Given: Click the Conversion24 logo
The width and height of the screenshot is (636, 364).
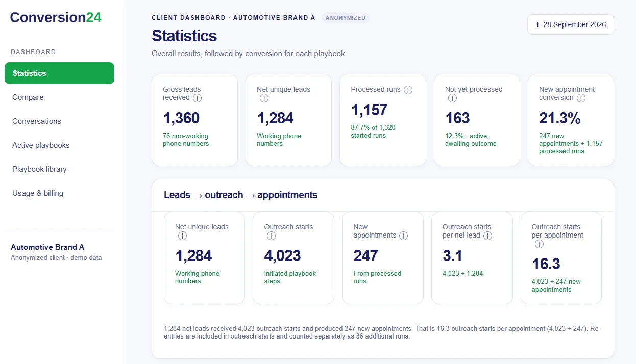Looking at the screenshot, I should click(56, 17).
